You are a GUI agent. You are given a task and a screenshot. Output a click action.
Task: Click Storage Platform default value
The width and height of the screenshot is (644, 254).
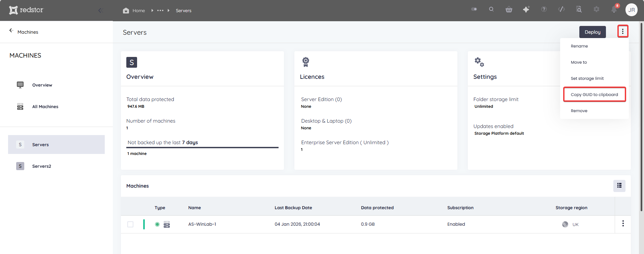499,133
